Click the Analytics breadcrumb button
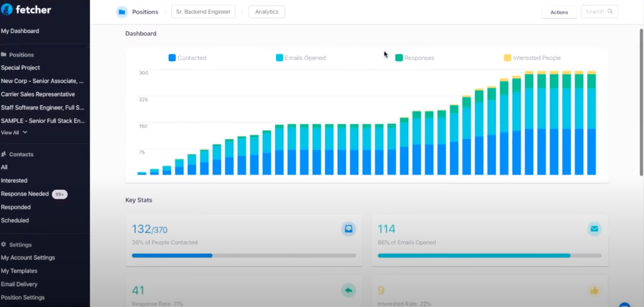This screenshot has width=644, height=307. coord(266,12)
